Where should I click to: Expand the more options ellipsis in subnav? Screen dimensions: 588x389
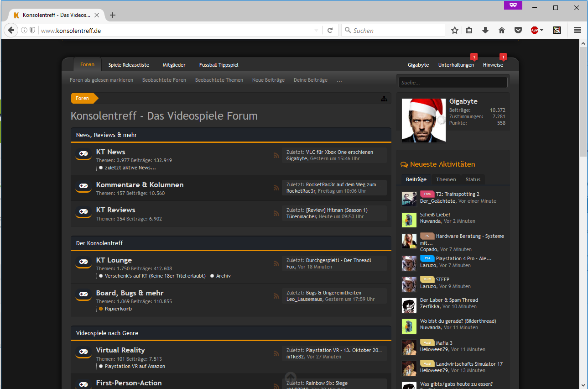coord(339,80)
